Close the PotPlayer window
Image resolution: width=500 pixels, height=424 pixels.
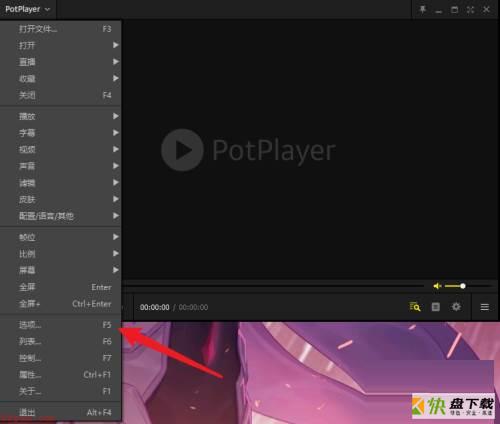[x=486, y=9]
